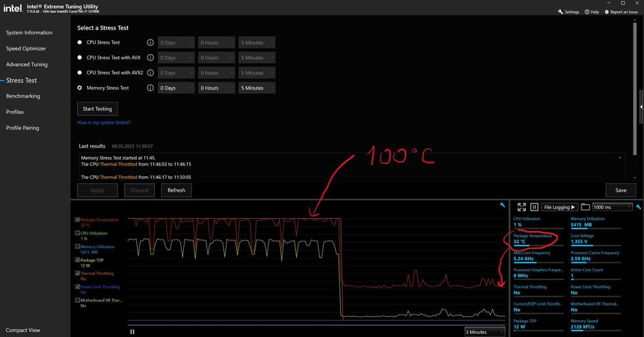
Task: Open 'How is my system tested?' link
Action: 104,123
